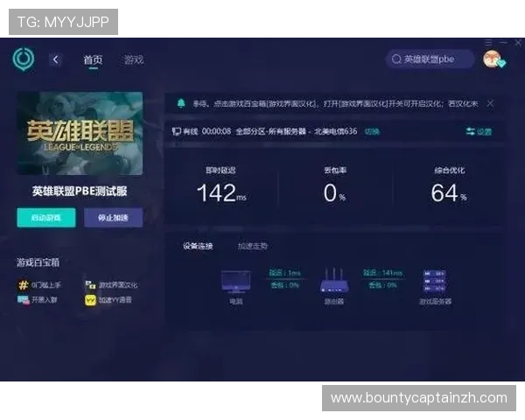Minimize the accelerator window
525x420 pixels.
[504, 42]
